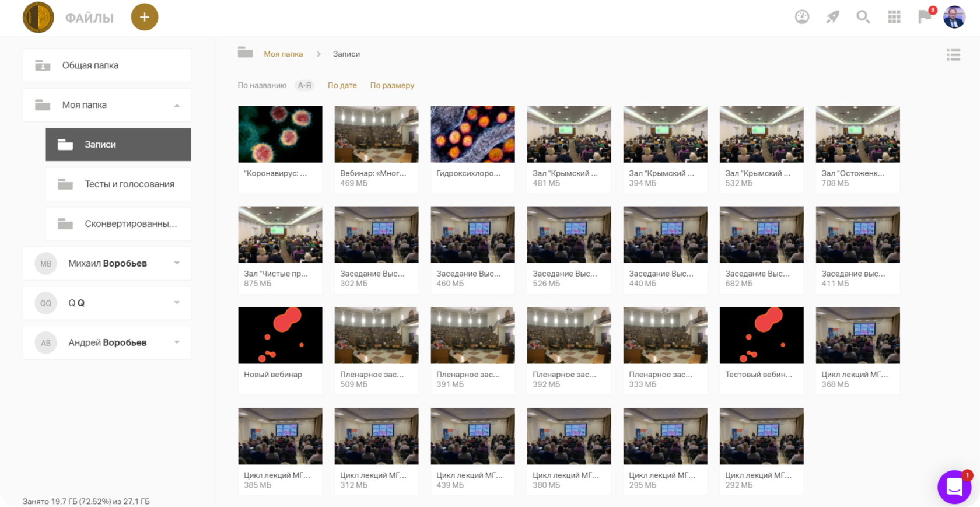The width and height of the screenshot is (980, 507).
Task: Open Общая папка in sidebar
Action: pyautogui.click(x=107, y=65)
